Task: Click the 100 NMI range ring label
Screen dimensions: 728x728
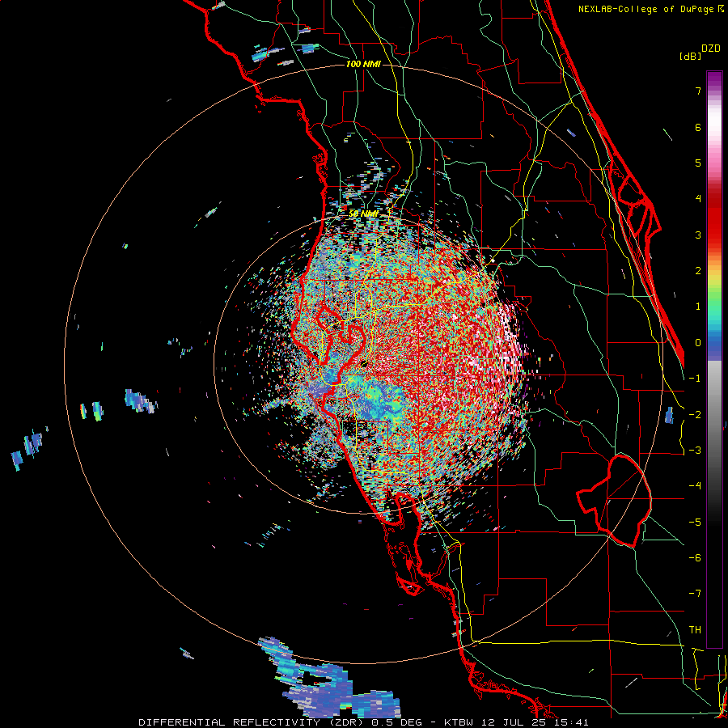Action: click(x=363, y=64)
